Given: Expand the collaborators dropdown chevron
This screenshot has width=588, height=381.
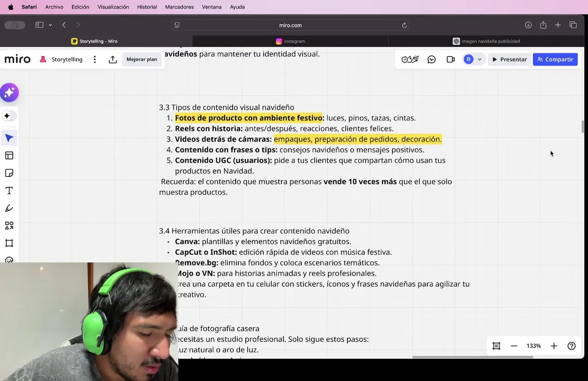Looking at the screenshot, I should [x=479, y=59].
